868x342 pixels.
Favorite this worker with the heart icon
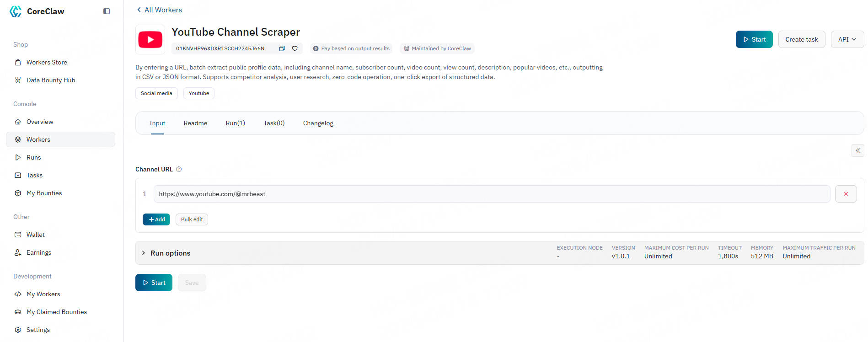coord(295,48)
